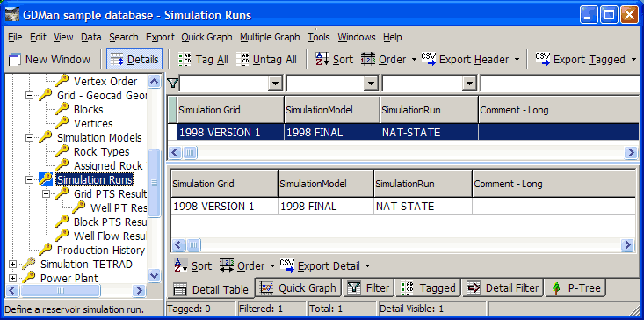Switch to the Quick Graph tab
The height and width of the screenshot is (320, 644).
point(298,287)
